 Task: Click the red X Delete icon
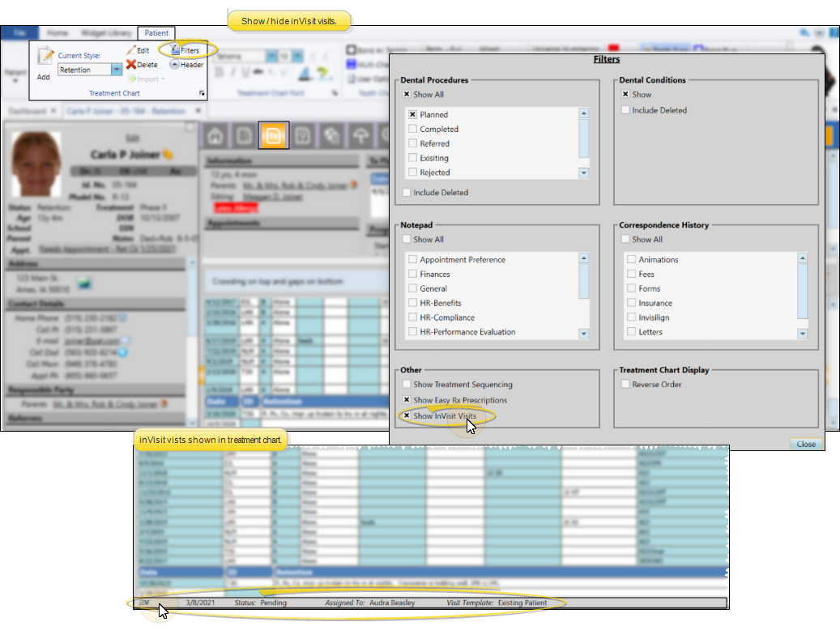coord(130,65)
